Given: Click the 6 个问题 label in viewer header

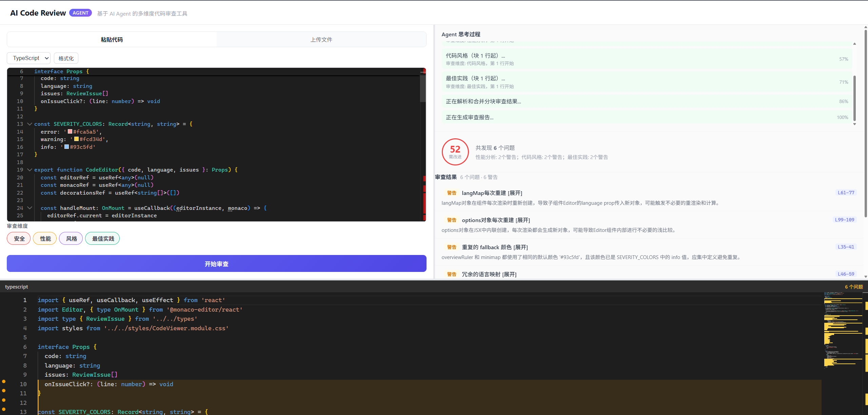Looking at the screenshot, I should pyautogui.click(x=854, y=287).
